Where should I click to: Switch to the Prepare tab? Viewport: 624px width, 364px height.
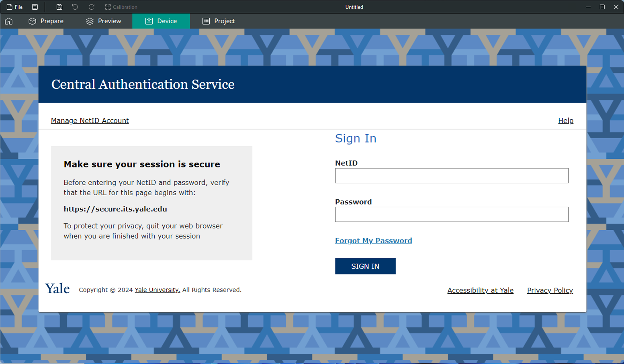coord(46,21)
